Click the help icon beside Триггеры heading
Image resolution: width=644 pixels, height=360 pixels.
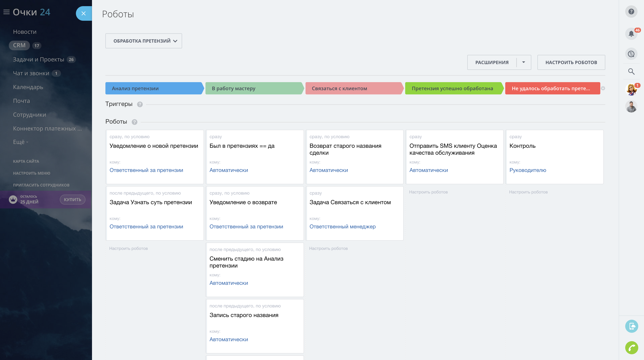point(140,104)
